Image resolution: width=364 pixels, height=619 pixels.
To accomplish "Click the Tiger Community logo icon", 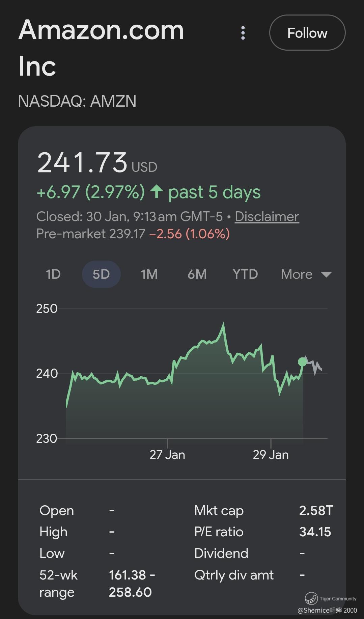I will [x=311, y=598].
